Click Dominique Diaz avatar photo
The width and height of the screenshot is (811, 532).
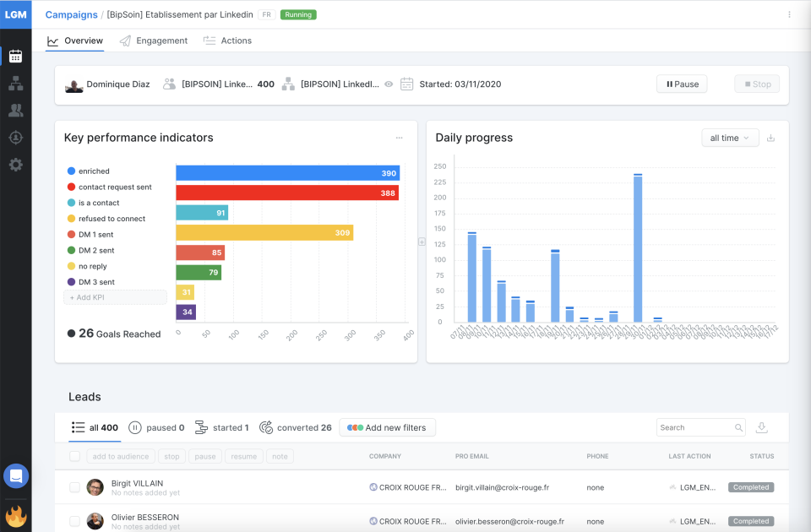pos(74,85)
